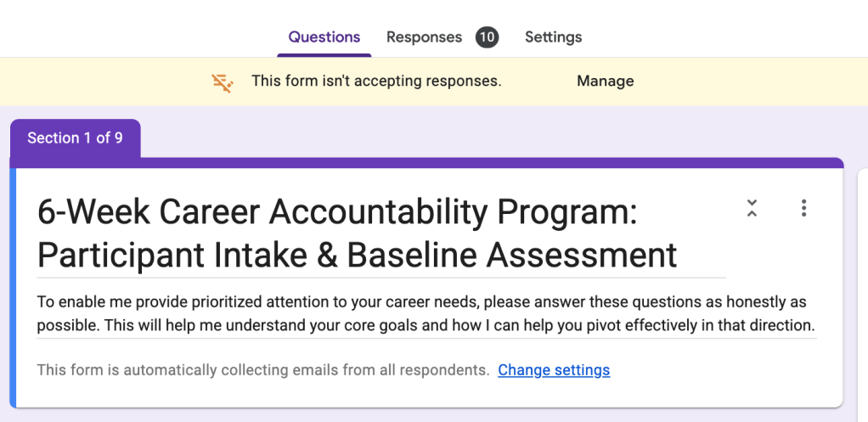868x422 pixels.
Task: Open the section's three-dot more options menu
Action: pyautogui.click(x=803, y=208)
